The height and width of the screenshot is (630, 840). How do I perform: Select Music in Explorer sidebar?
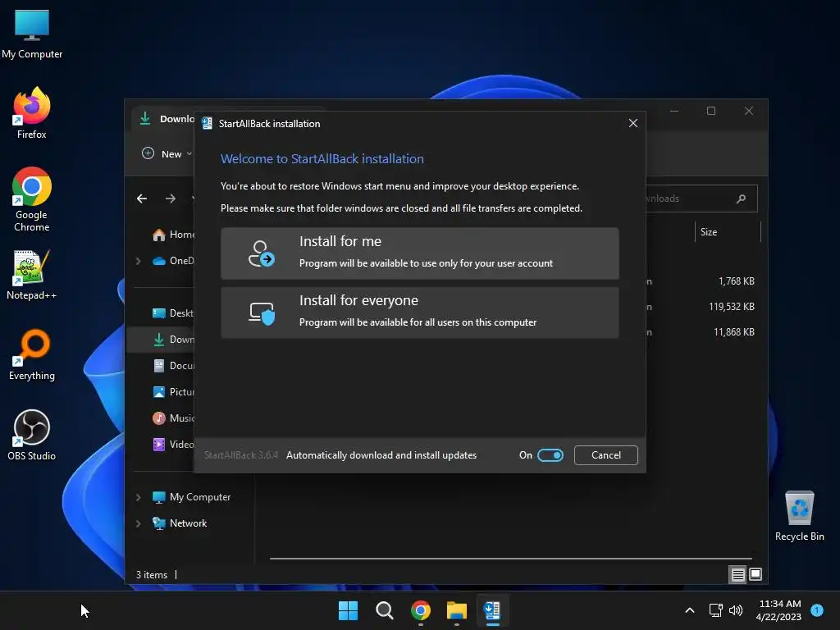click(x=172, y=418)
